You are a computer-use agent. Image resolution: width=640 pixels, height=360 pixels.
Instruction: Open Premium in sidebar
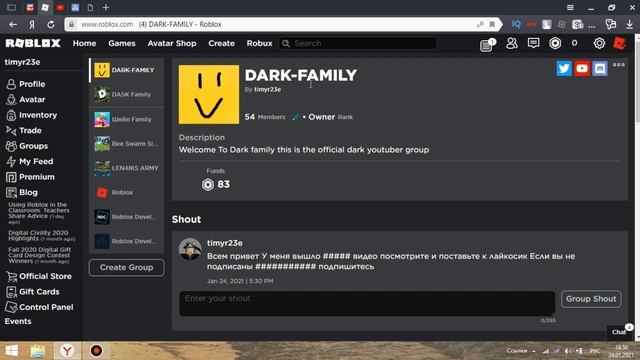[30, 177]
